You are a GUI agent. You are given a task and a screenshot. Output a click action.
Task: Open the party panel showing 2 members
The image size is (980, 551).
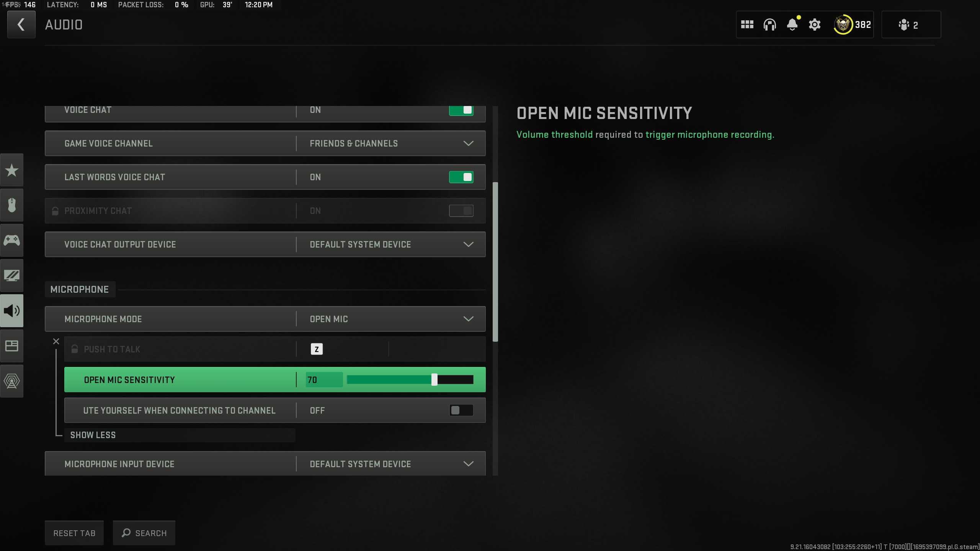click(911, 24)
